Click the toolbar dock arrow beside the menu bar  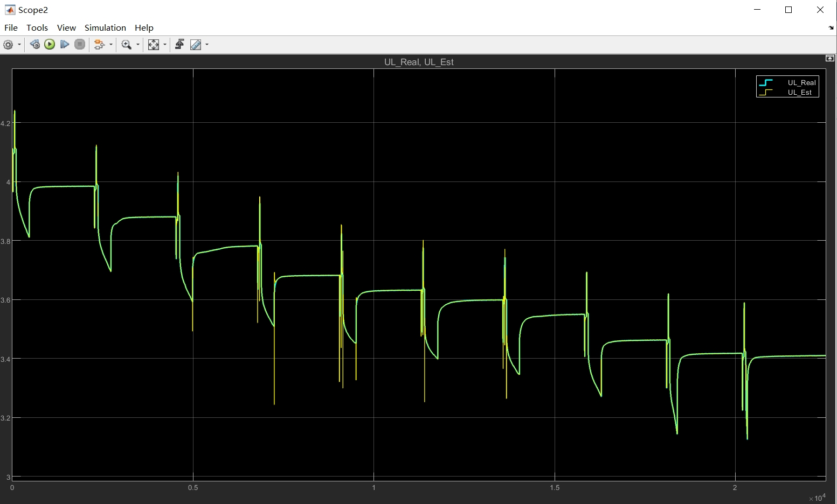(831, 28)
